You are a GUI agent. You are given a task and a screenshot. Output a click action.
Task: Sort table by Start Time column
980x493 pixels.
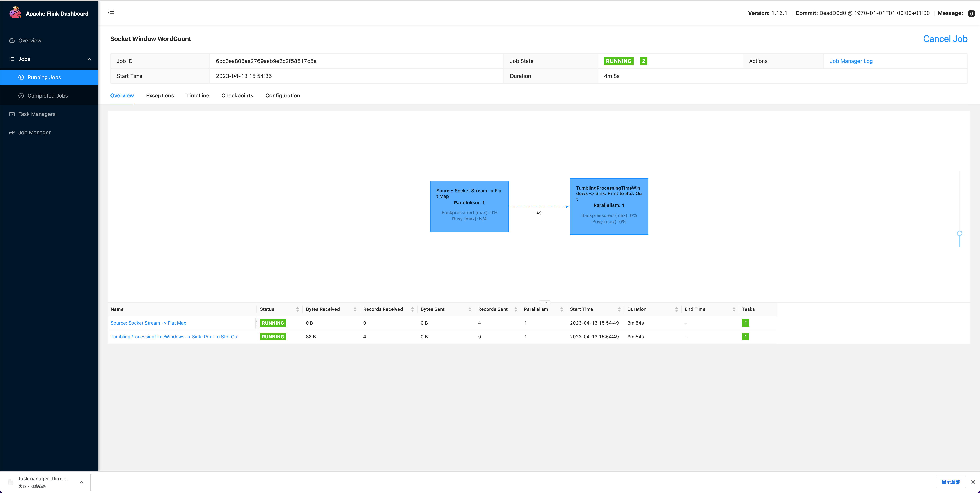coord(619,309)
